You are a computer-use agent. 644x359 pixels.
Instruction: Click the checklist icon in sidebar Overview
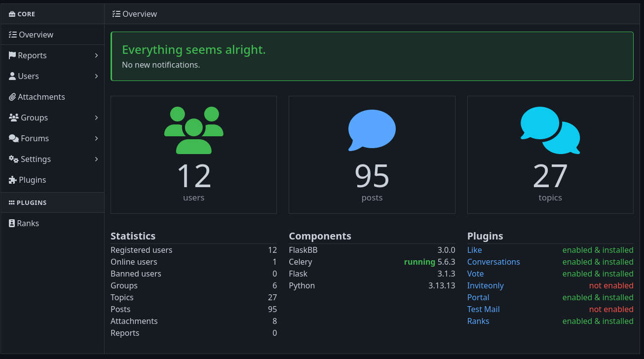tap(13, 35)
